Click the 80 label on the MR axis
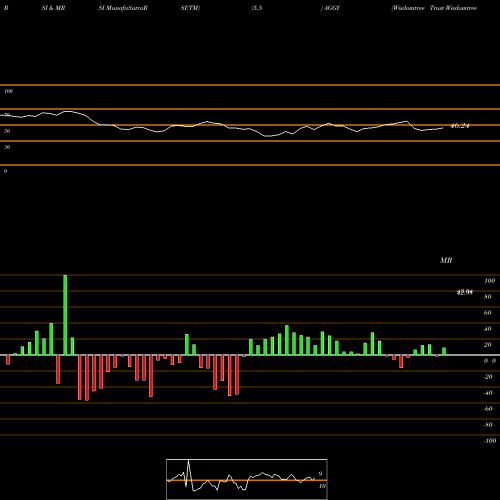 click(x=488, y=297)
